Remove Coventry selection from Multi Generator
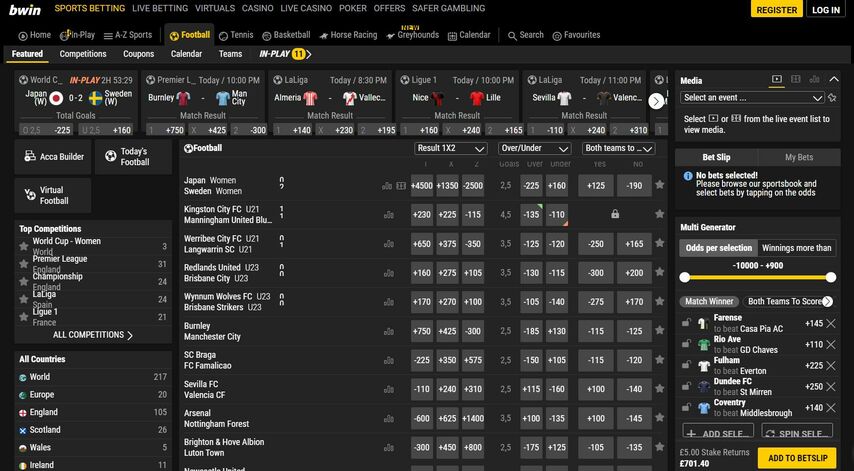 831,408
